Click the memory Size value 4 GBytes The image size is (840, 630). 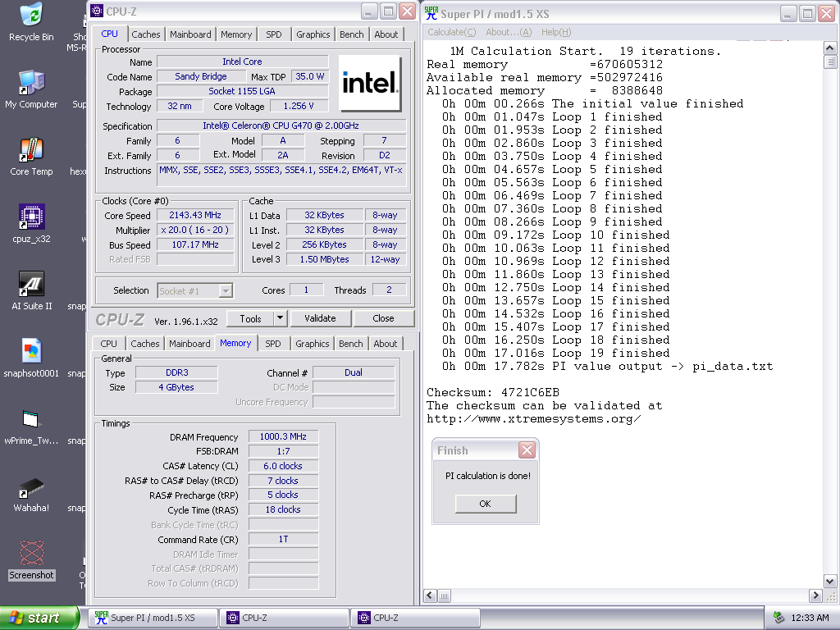(x=177, y=387)
